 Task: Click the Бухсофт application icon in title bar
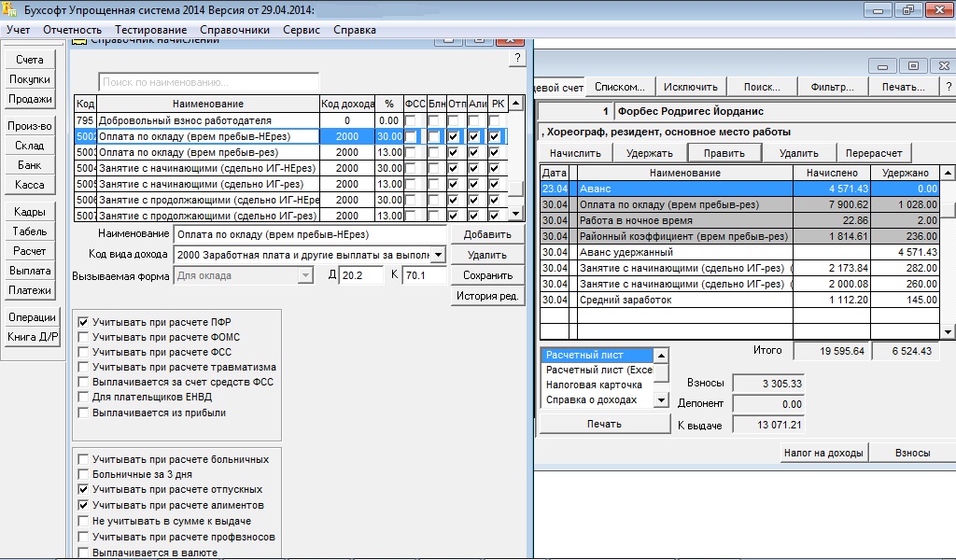click(10, 10)
